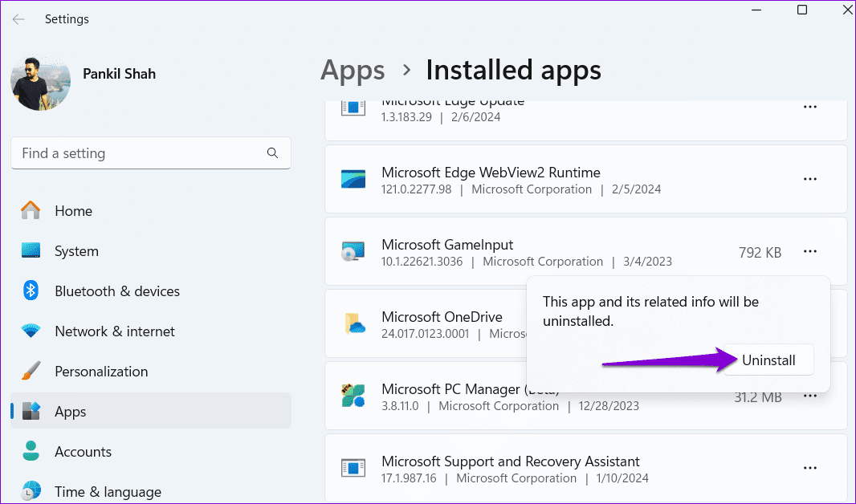Go back using the back arrow
This screenshot has width=856, height=504.
[18, 18]
